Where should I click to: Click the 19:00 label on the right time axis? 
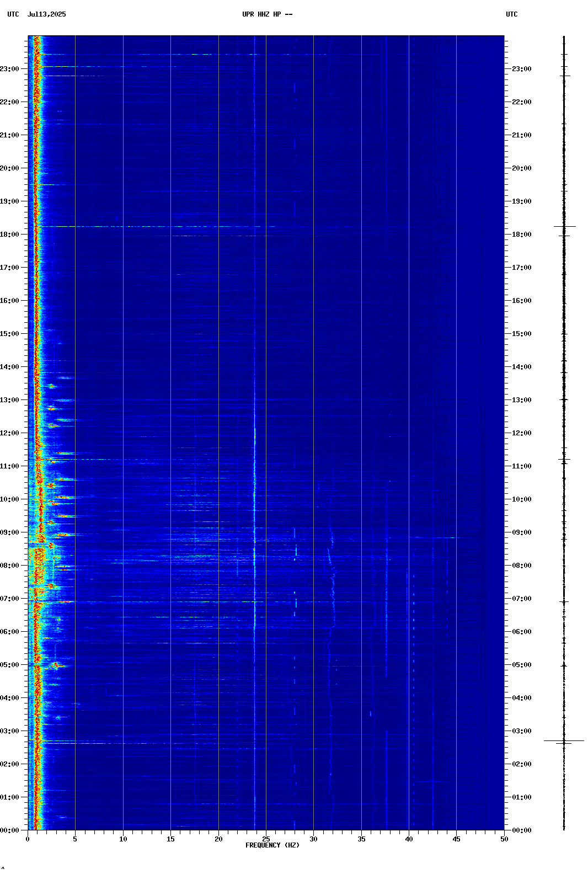[522, 201]
